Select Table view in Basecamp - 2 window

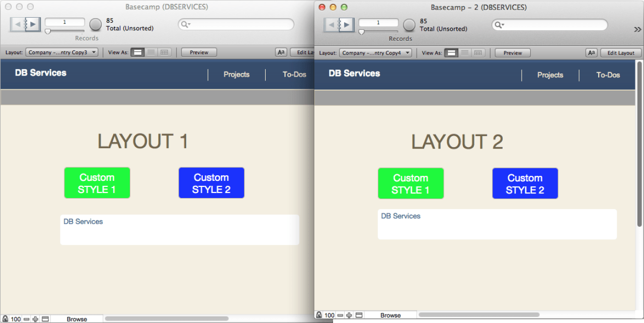(x=478, y=53)
